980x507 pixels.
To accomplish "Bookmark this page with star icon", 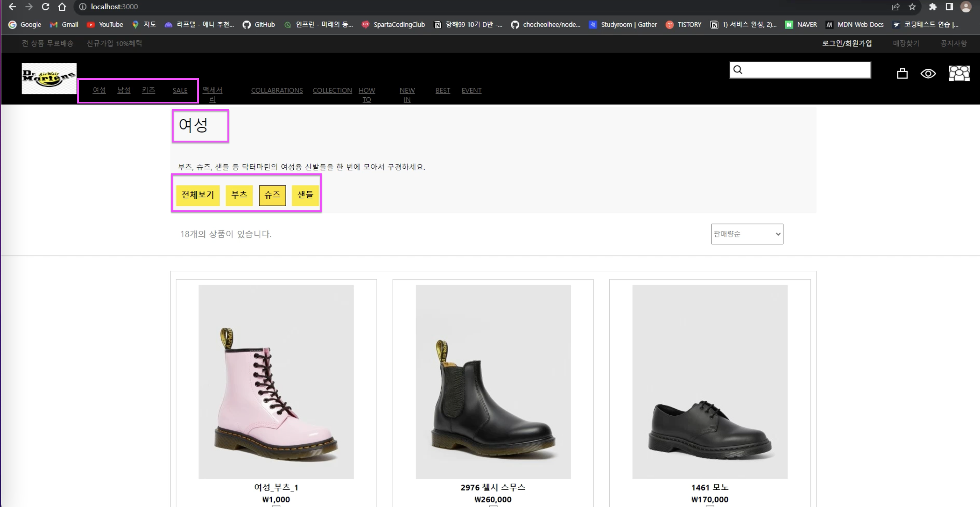I will pyautogui.click(x=912, y=7).
